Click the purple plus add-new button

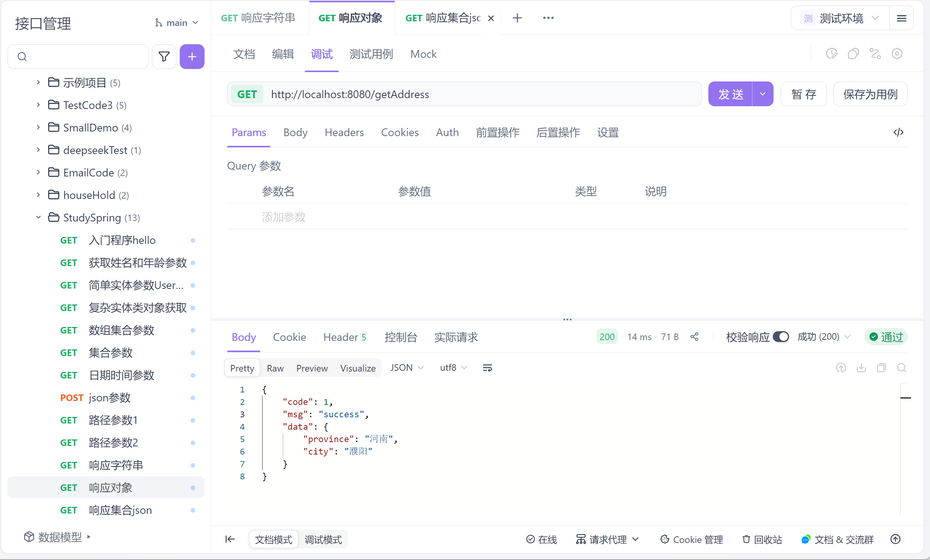coord(192,57)
